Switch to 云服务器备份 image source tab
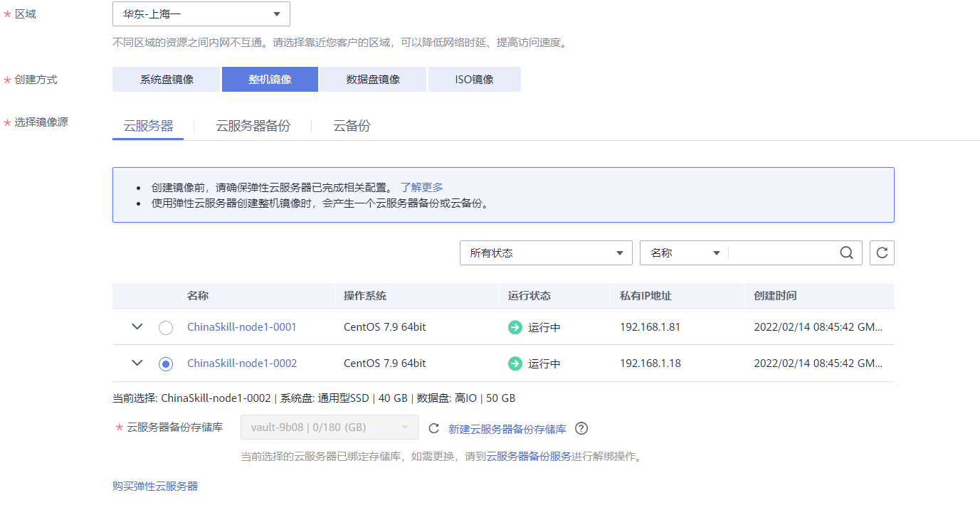980x510 pixels. (x=253, y=126)
